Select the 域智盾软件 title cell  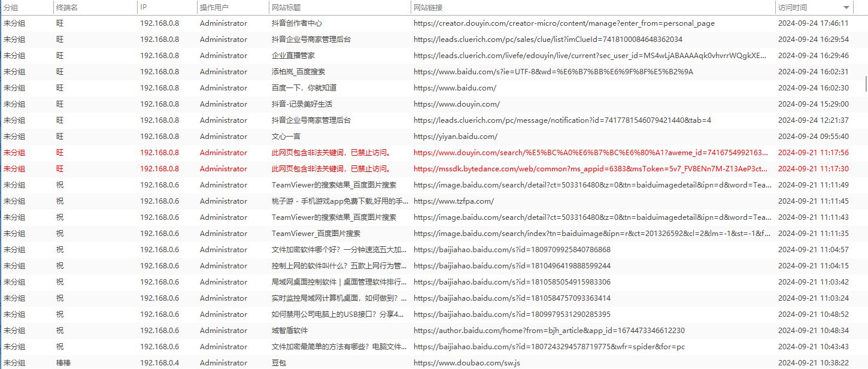[290, 331]
